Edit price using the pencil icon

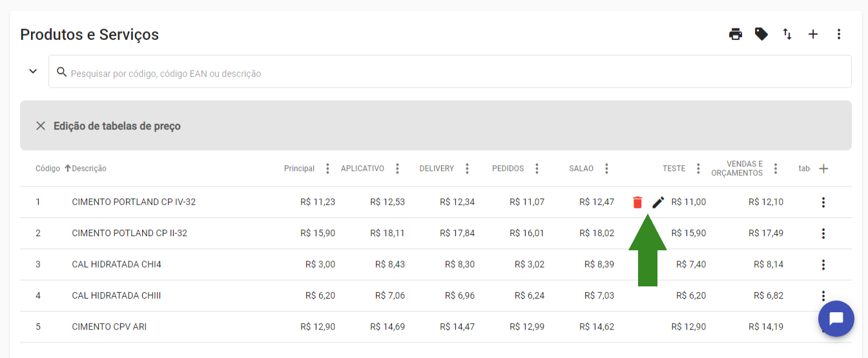pos(658,203)
